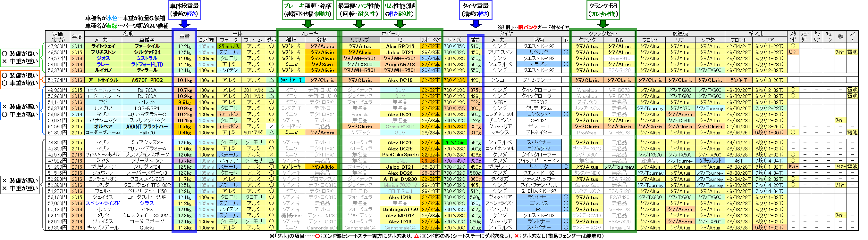Select the 車重 column header

(x=184, y=36)
